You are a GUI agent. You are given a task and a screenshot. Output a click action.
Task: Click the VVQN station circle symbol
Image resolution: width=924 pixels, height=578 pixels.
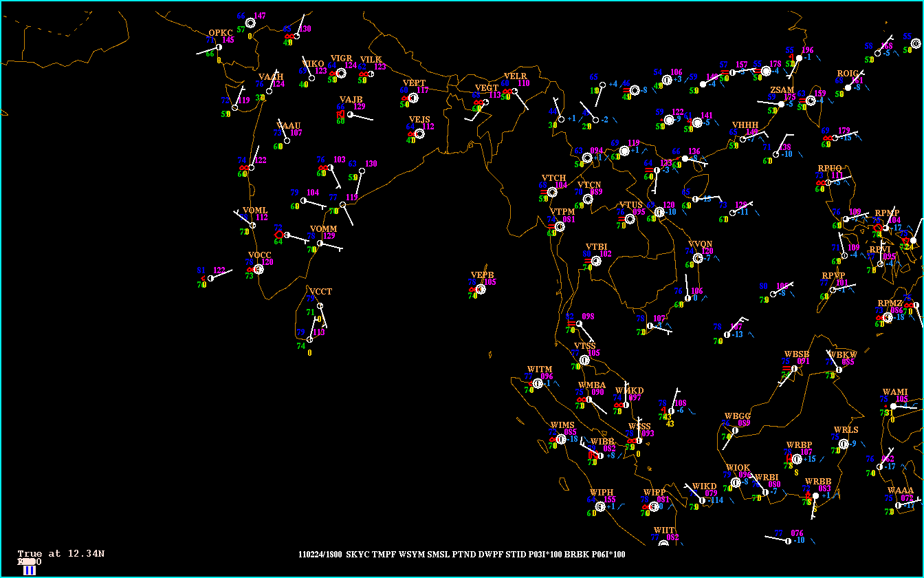click(x=698, y=258)
